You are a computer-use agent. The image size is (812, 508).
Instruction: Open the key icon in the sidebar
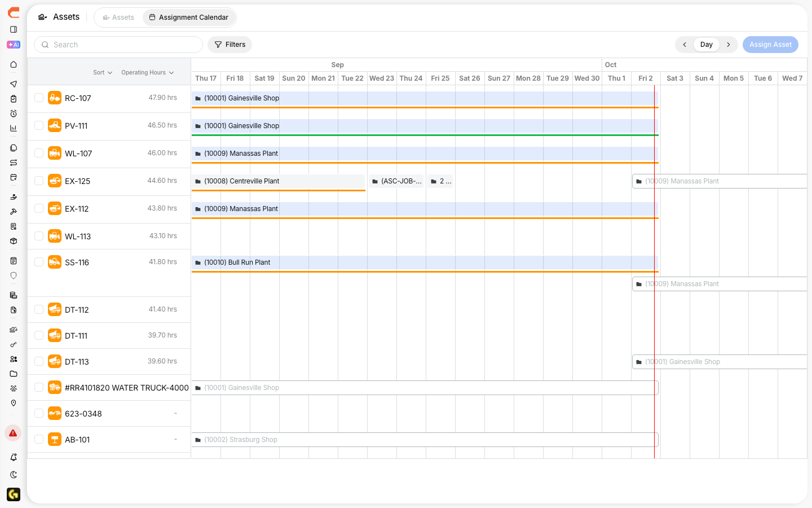tap(14, 344)
